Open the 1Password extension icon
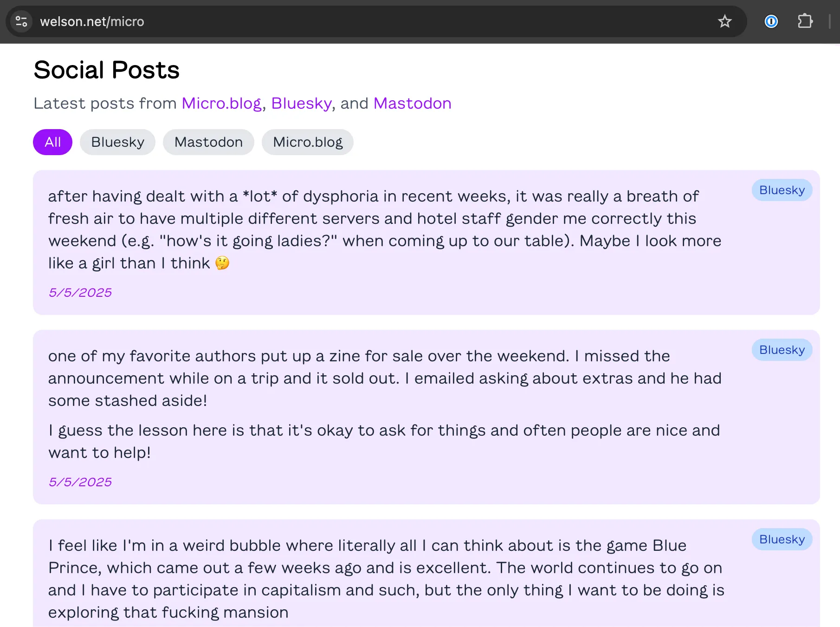 770,21
